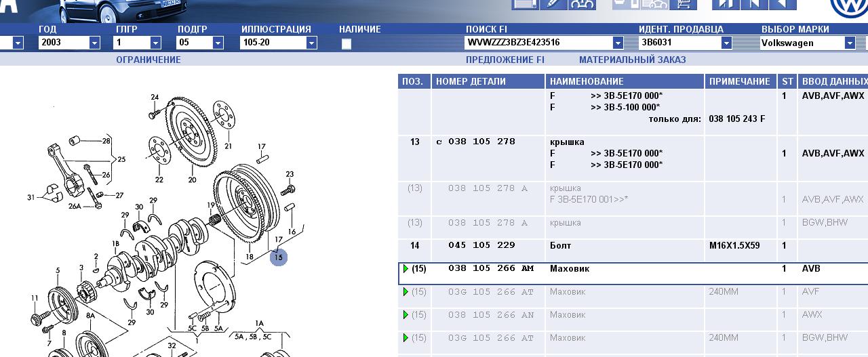Select callout 22 washer plate in diagram
Screen dimensions: 868x357
click(159, 180)
